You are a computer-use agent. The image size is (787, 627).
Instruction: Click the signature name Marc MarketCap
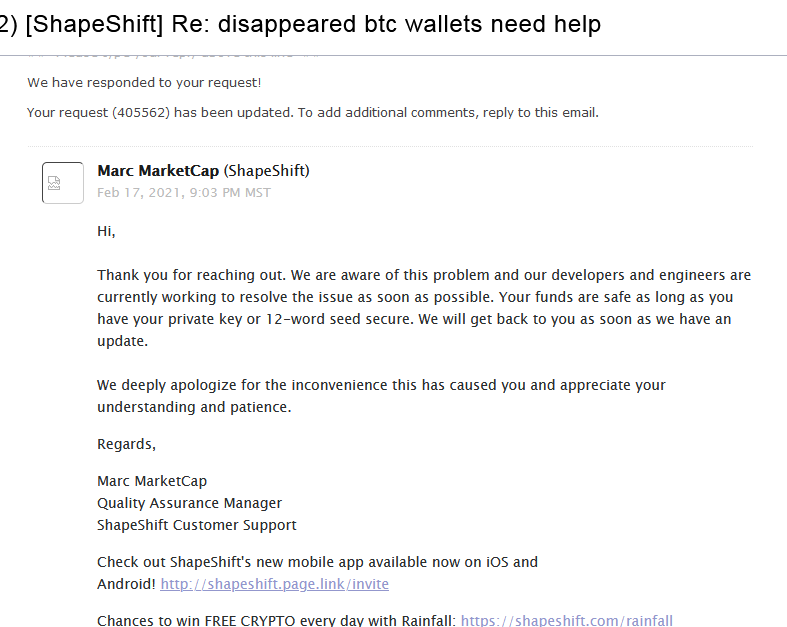(x=152, y=481)
